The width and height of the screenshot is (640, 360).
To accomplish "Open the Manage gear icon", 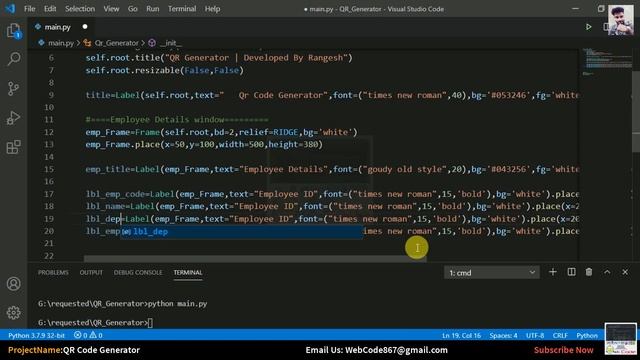I will (13, 313).
